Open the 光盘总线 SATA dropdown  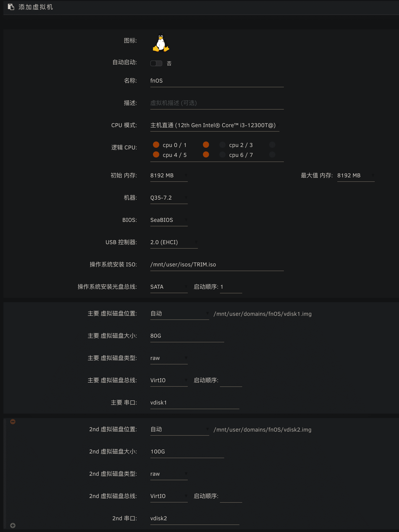[x=169, y=287]
